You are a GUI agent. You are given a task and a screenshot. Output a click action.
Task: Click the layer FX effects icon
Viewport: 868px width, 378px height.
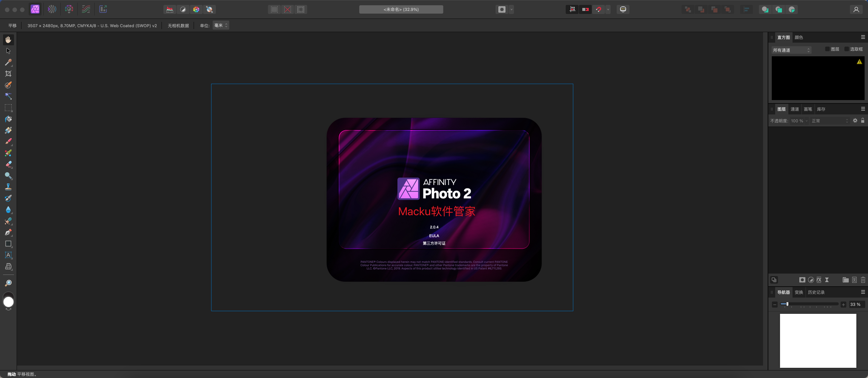[819, 280]
